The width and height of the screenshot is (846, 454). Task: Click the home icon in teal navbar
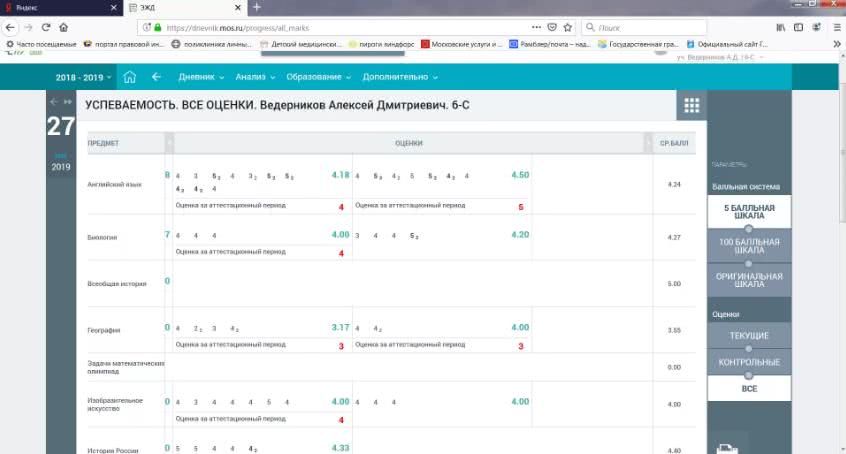129,77
